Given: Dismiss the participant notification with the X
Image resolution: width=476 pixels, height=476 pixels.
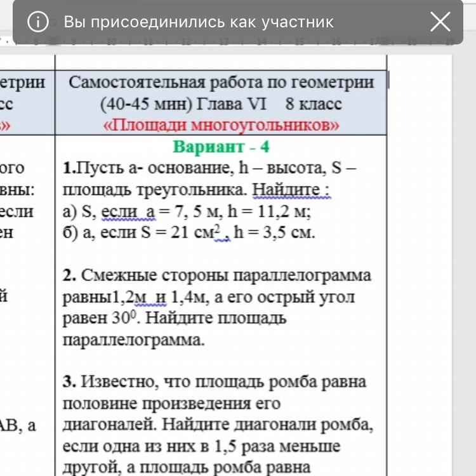Looking at the screenshot, I should [x=440, y=22].
